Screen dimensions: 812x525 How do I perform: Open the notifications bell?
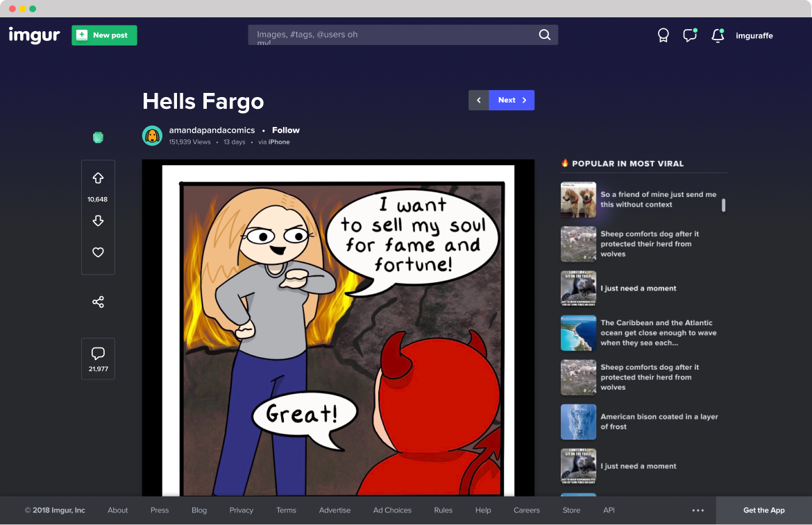coord(718,35)
